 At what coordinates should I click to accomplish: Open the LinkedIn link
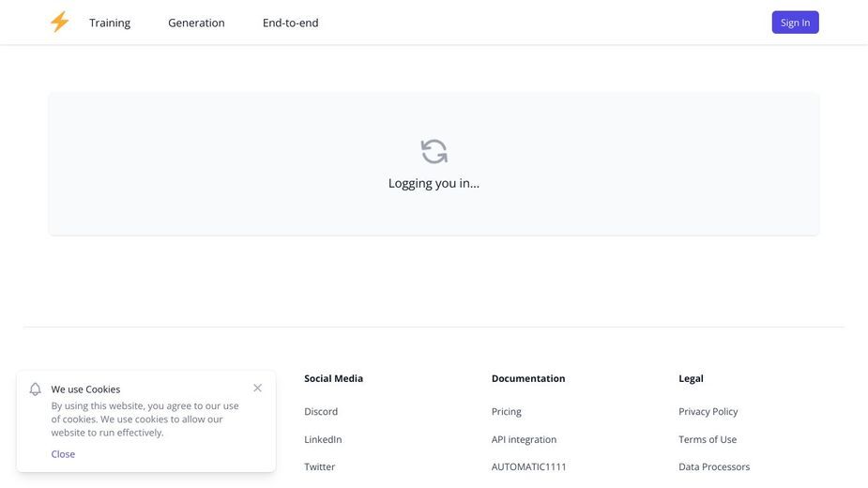tap(323, 439)
